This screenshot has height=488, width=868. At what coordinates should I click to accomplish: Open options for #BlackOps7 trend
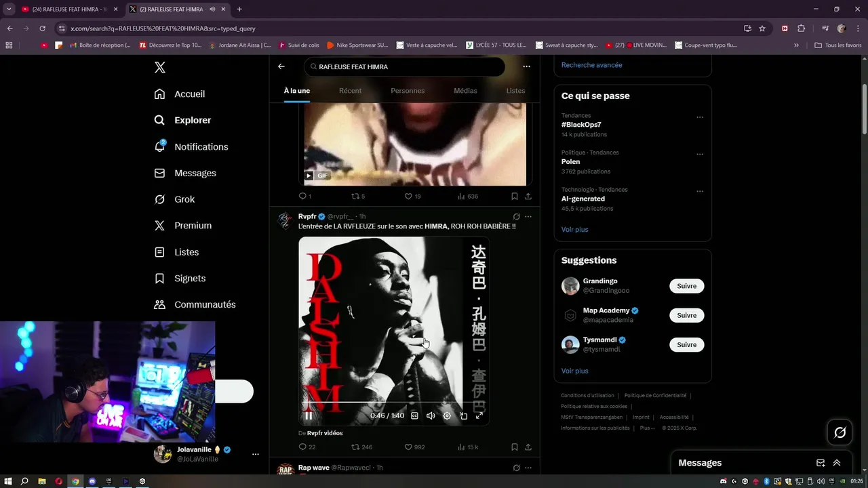tap(700, 117)
